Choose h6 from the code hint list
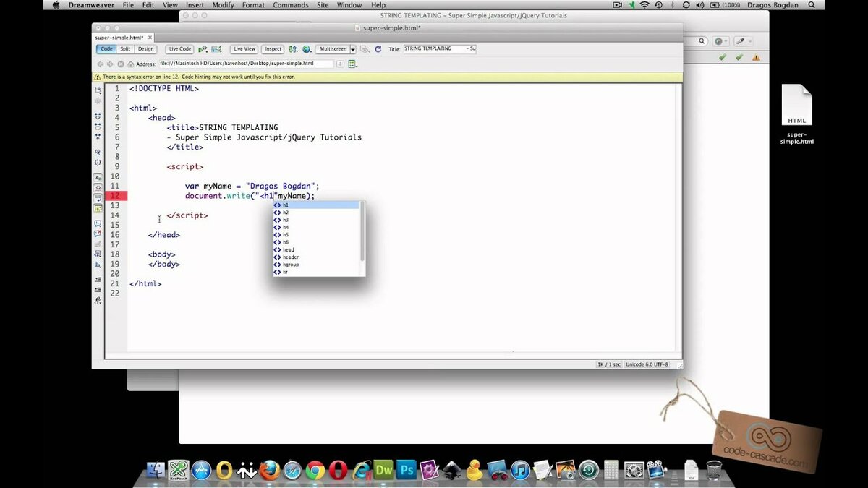Viewport: 868px width, 488px height. [x=315, y=242]
